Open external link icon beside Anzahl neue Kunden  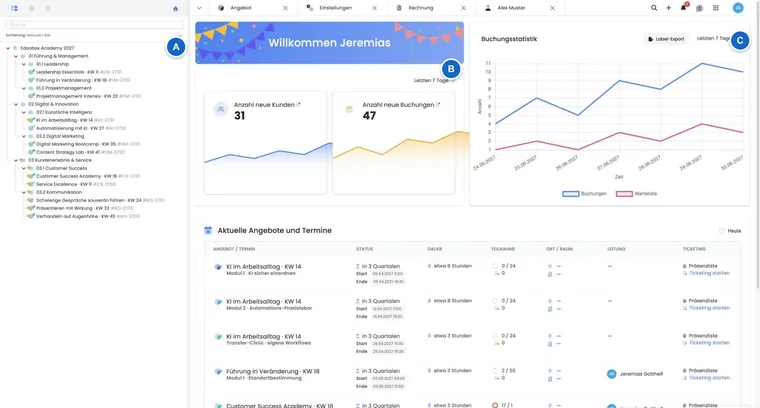(299, 104)
